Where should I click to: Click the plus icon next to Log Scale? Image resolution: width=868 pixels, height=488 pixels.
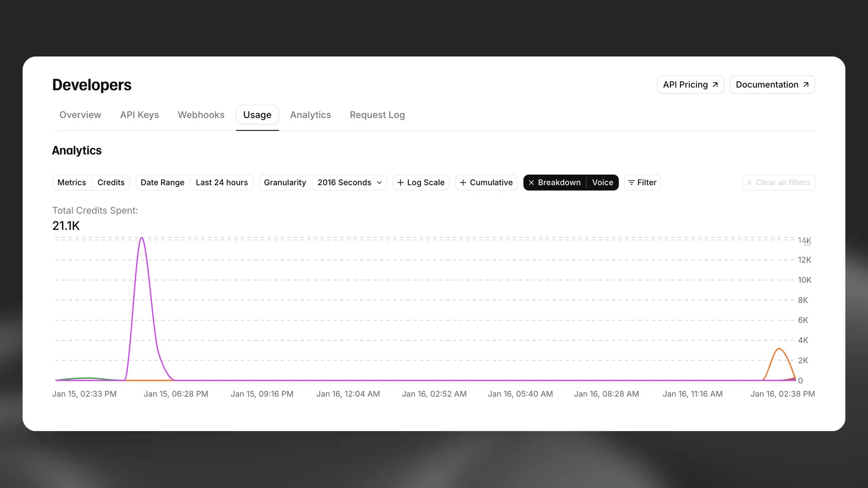[x=401, y=183]
